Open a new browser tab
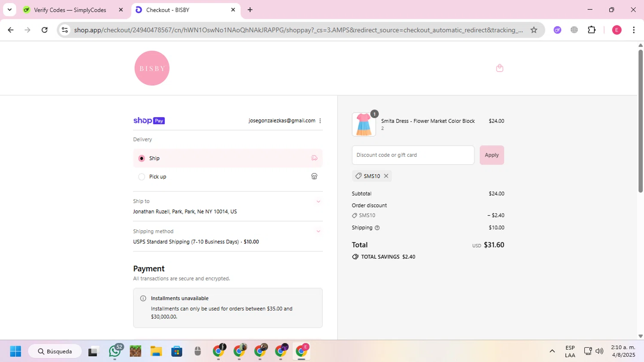644x362 pixels. point(250,9)
